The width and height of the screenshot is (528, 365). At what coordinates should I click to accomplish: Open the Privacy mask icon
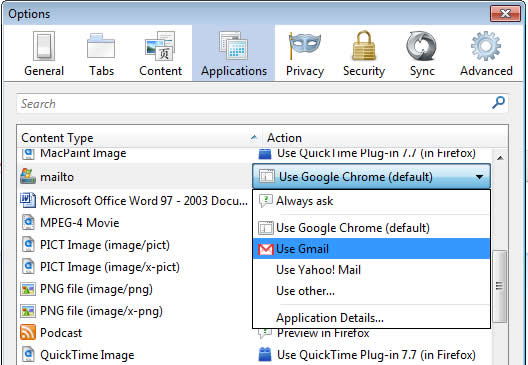pyautogui.click(x=305, y=45)
